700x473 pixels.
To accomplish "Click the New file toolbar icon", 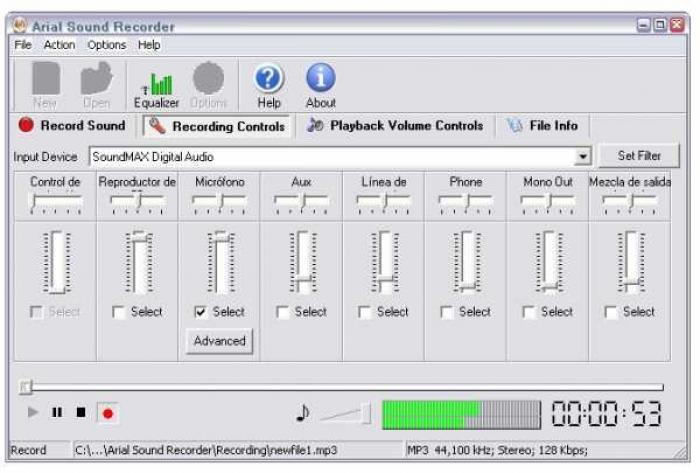I will pos(46,85).
